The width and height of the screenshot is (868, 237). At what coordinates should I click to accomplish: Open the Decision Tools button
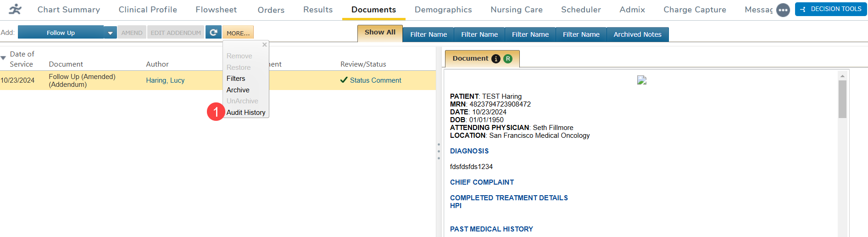(831, 9)
